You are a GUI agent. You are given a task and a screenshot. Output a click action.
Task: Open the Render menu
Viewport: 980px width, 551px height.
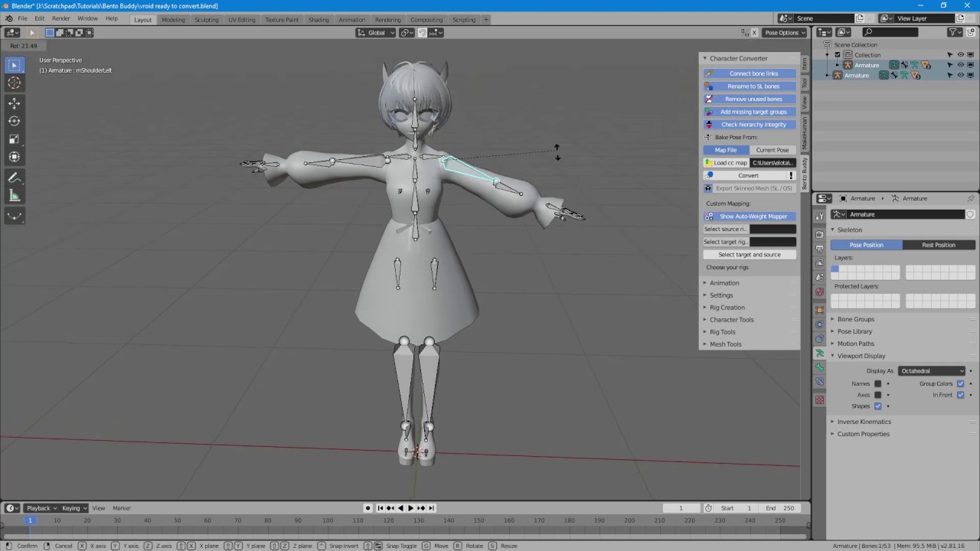(x=61, y=18)
